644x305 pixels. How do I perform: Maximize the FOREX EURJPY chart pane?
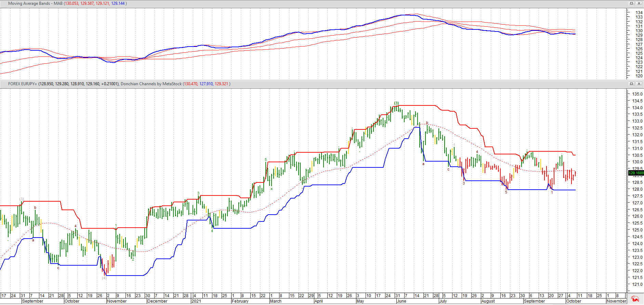(632, 84)
